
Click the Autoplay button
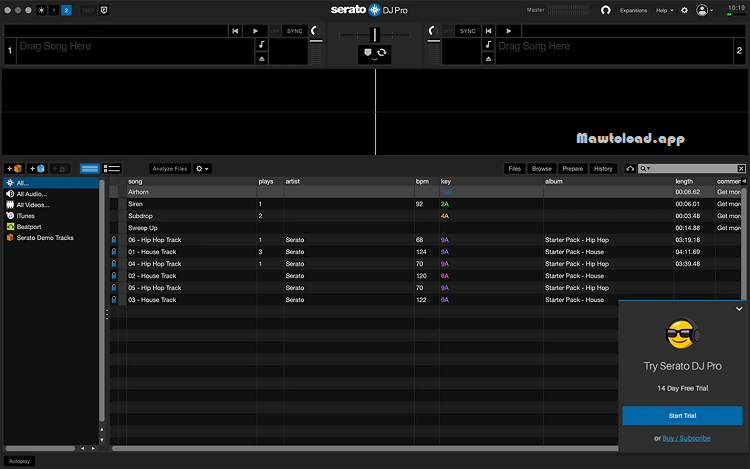20,461
